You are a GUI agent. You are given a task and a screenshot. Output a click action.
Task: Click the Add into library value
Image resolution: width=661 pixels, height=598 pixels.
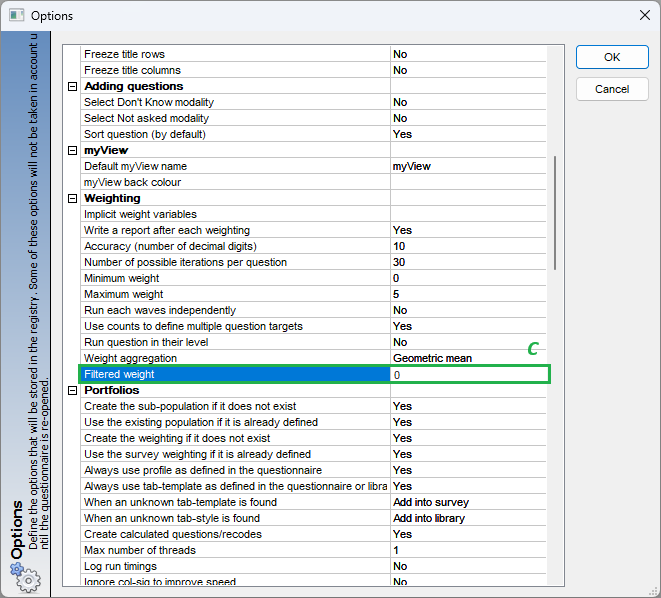click(x=429, y=518)
